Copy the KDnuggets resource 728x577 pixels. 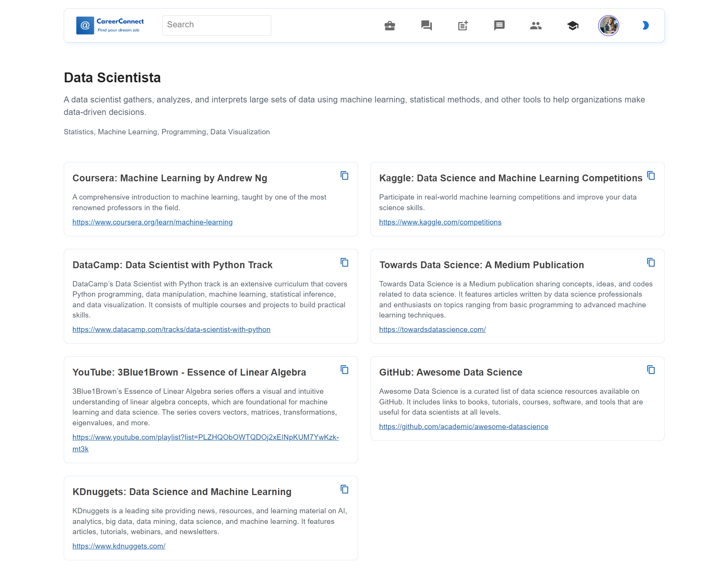point(344,489)
